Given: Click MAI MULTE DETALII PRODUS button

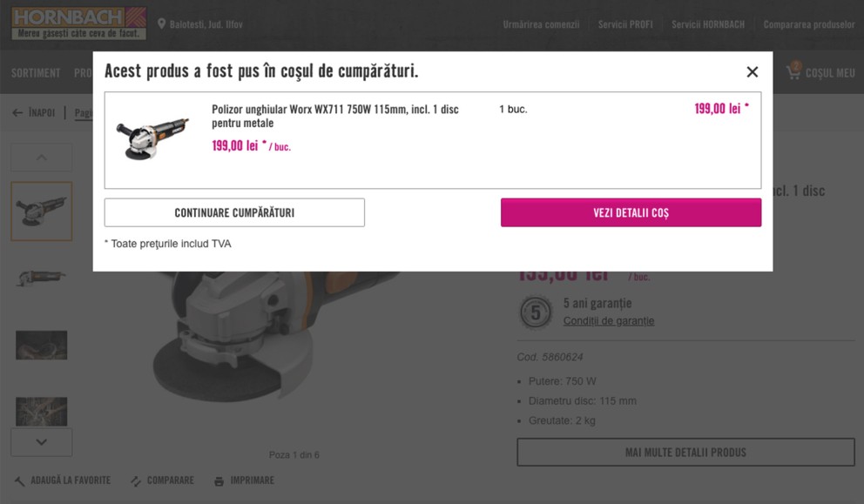Looking at the screenshot, I should click(685, 453).
